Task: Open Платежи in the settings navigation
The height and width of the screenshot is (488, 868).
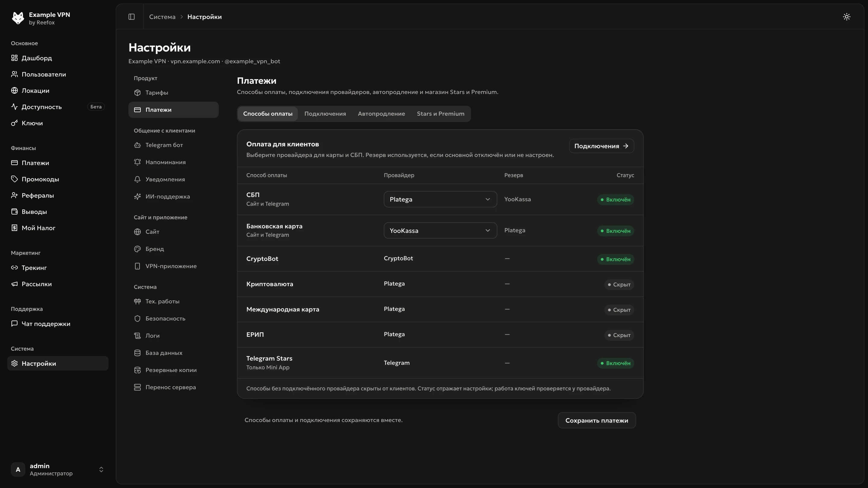Action: point(174,110)
